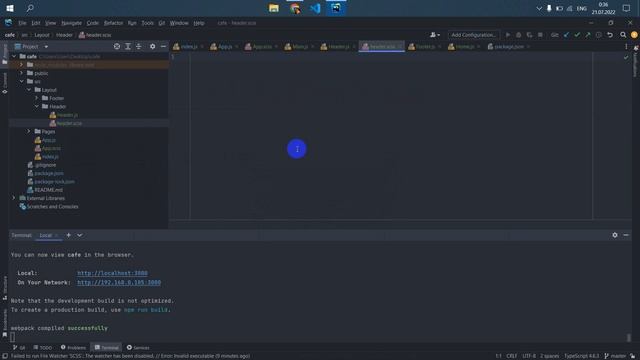
Task: Click the orange IDE updates avatar icon
Action: pos(634,35)
